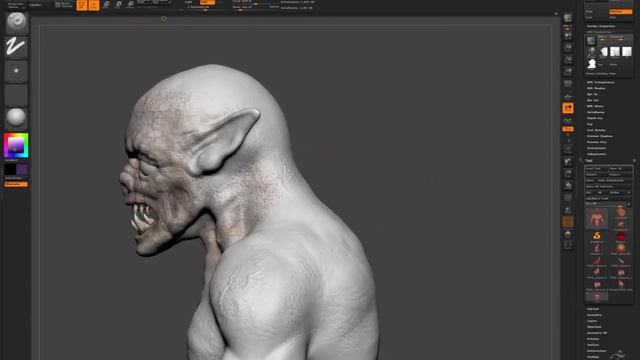Click the Rotate view icon on right shelf

pyautogui.click(x=568, y=185)
